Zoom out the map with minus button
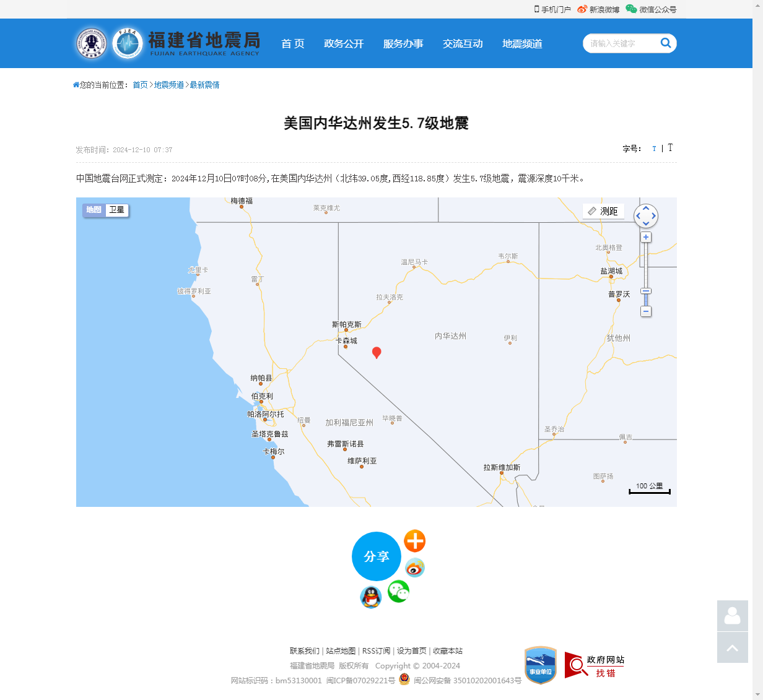The width and height of the screenshot is (763, 700). (646, 311)
